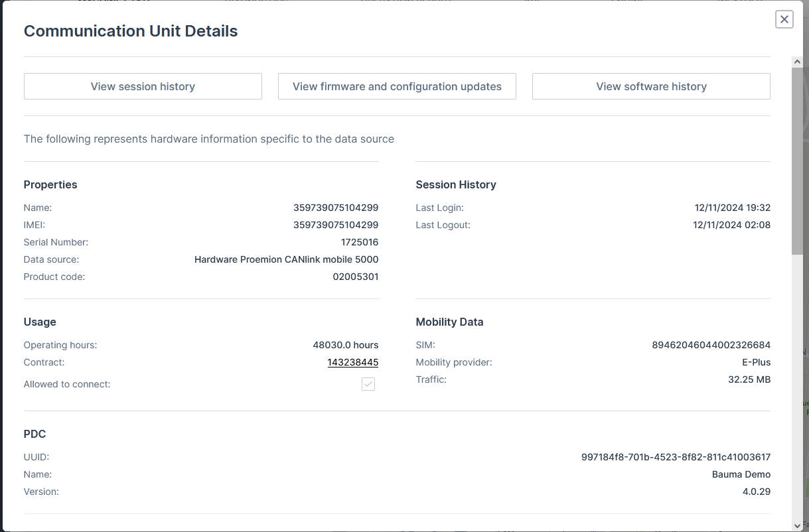
Task: Click the SIM number value
Action: click(x=711, y=345)
